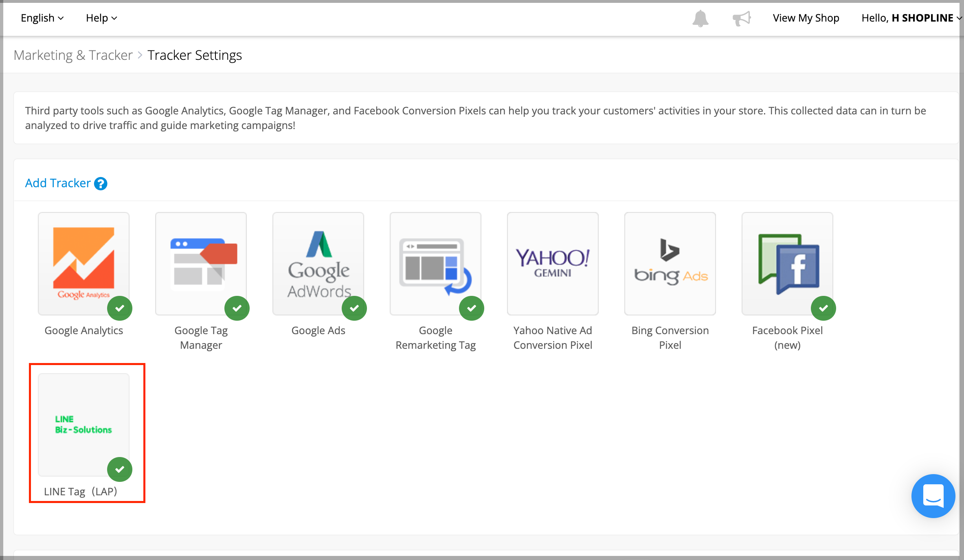Image resolution: width=964 pixels, height=560 pixels.
Task: Select the LINE Biz-Solutions tracker tile
Action: [x=83, y=425]
